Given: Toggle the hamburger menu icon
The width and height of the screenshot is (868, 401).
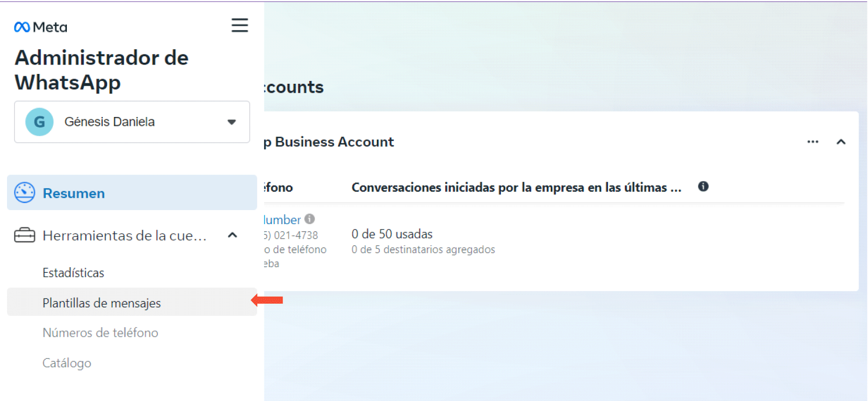Looking at the screenshot, I should pyautogui.click(x=239, y=25).
